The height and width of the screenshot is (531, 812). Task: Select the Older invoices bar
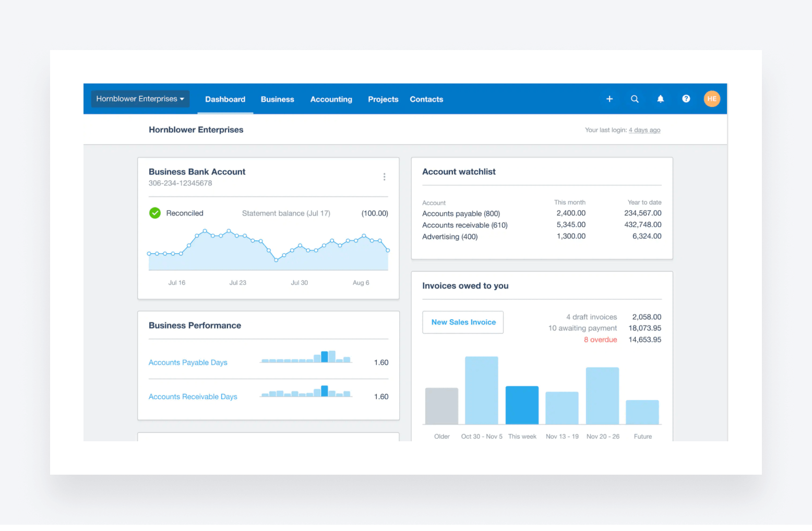tap(441, 406)
